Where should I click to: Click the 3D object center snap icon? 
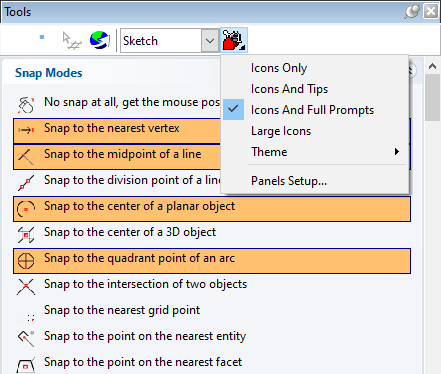(26, 235)
